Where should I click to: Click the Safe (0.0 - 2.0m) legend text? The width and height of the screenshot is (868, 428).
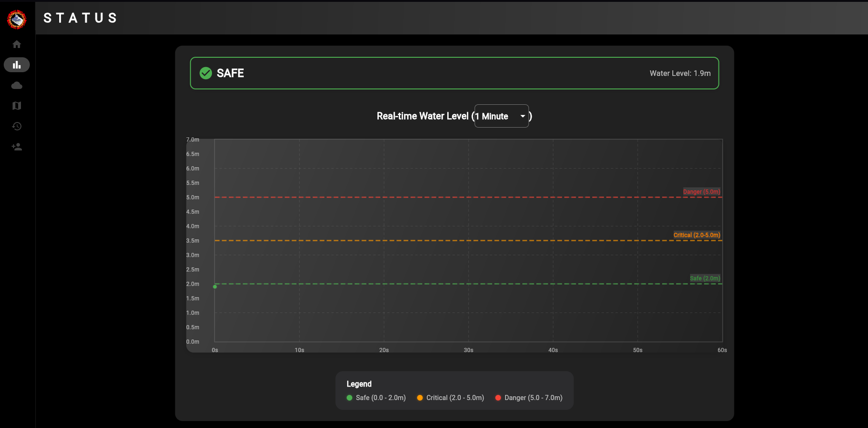click(381, 398)
